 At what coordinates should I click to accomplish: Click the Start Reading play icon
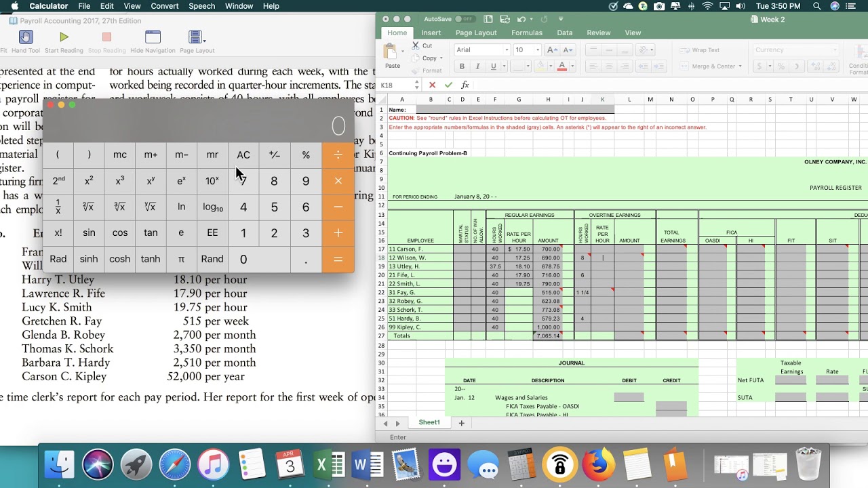click(64, 37)
